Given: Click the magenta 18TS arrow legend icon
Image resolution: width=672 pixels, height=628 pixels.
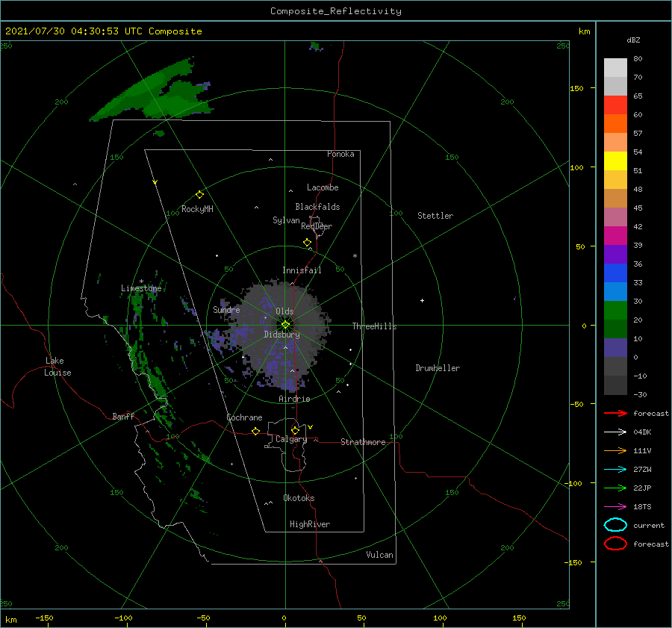Looking at the screenshot, I should point(615,507).
